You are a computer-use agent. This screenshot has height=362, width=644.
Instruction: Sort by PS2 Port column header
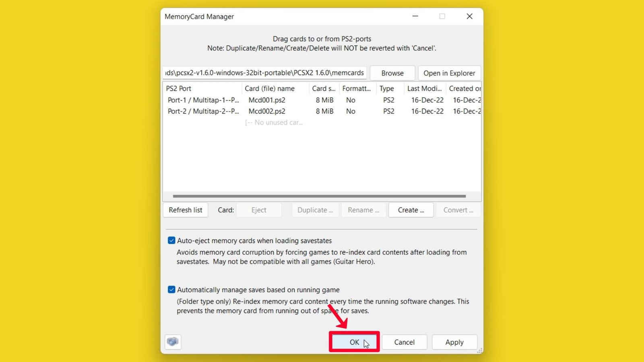[202, 88]
